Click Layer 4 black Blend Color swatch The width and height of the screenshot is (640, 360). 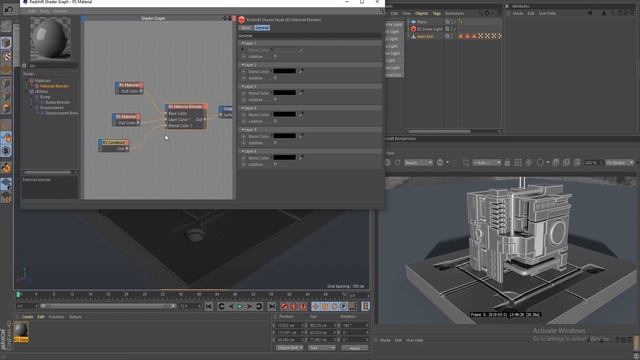284,114
